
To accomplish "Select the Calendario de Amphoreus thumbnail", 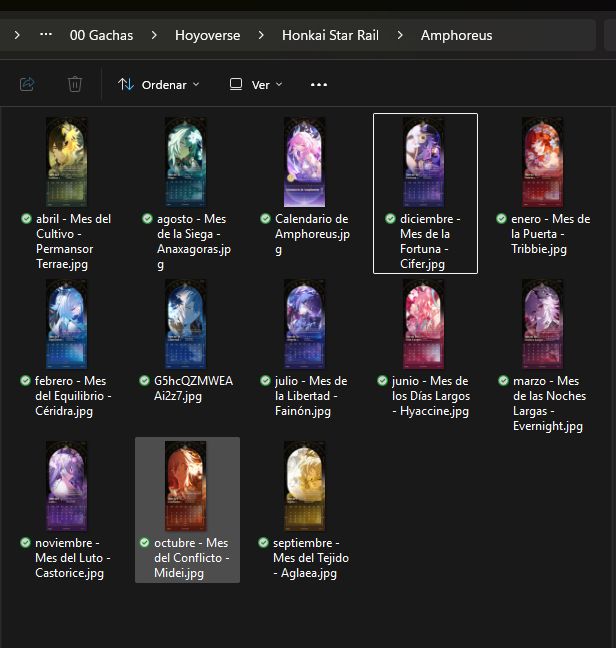I will pos(304,162).
